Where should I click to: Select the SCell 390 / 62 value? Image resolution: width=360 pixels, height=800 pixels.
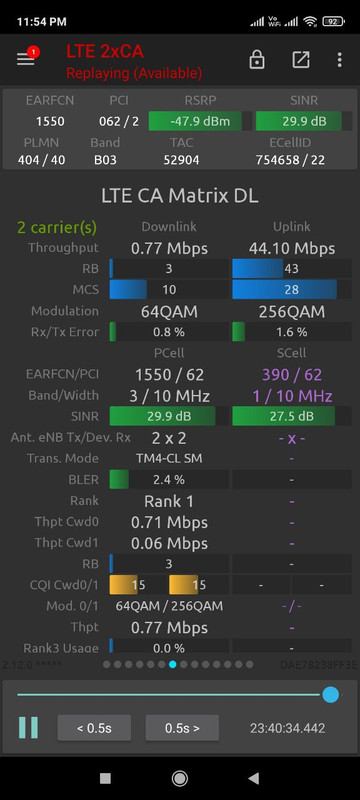(x=292, y=375)
